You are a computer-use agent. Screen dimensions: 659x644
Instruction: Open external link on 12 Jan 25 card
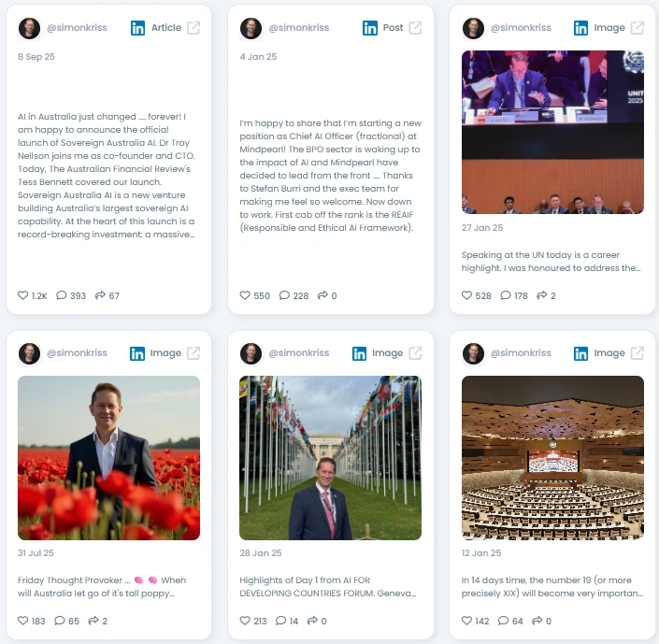point(638,353)
